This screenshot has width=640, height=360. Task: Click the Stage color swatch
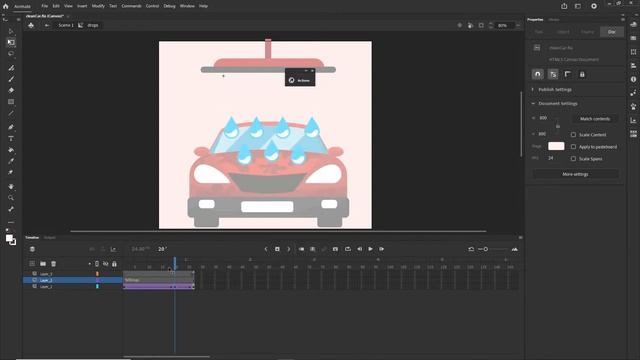click(556, 146)
